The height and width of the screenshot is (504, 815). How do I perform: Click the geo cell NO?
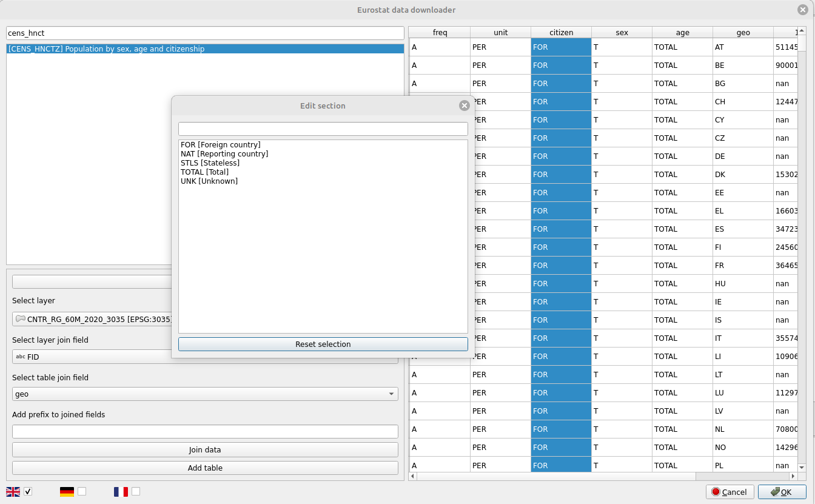pyautogui.click(x=743, y=447)
